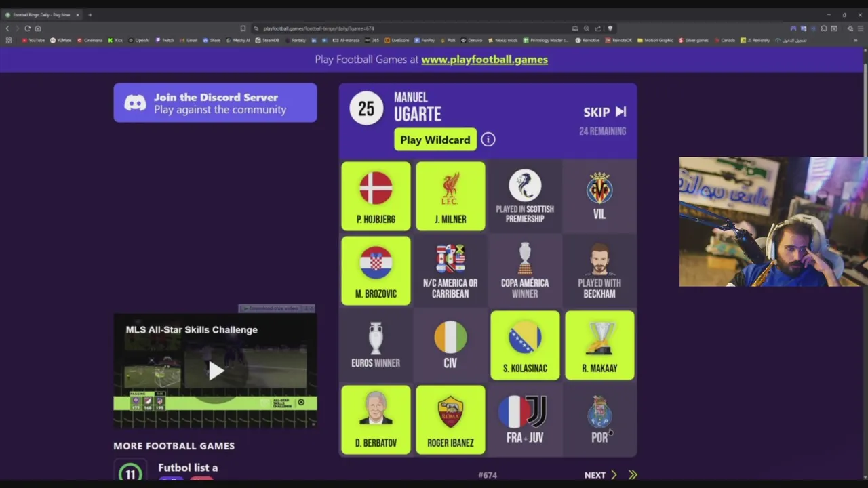Screen dimensions: 868x488
Task: Open the apps grid icon in bookmarks bar
Action: [x=8, y=40]
